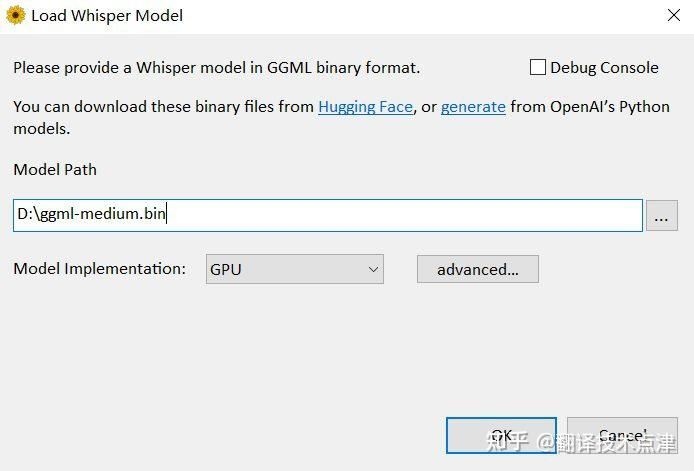
Task: Confirm model loading with the OK button
Action: click(501, 435)
